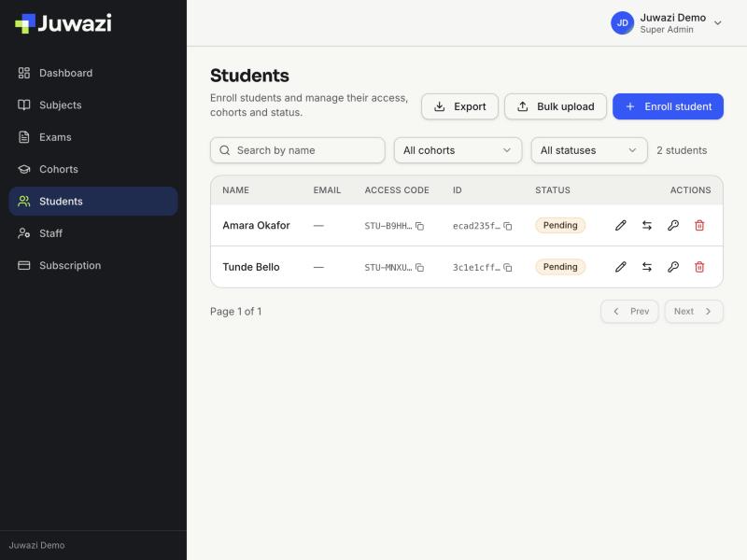Screen dimensions: 747x560
Task: Copy Amara Okafor's ID
Action: 508,226
